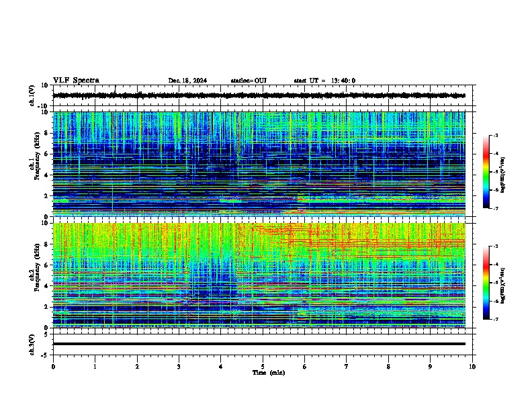Click the 6 kHz tick on ch.2 axis
This screenshot has width=532, height=411.
click(46, 265)
